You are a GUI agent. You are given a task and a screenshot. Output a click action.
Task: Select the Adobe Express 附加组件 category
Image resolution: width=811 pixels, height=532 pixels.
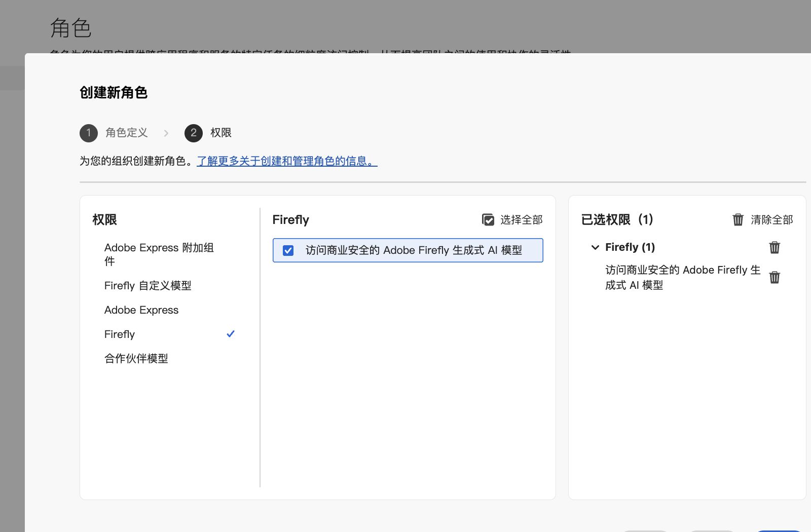click(x=159, y=254)
